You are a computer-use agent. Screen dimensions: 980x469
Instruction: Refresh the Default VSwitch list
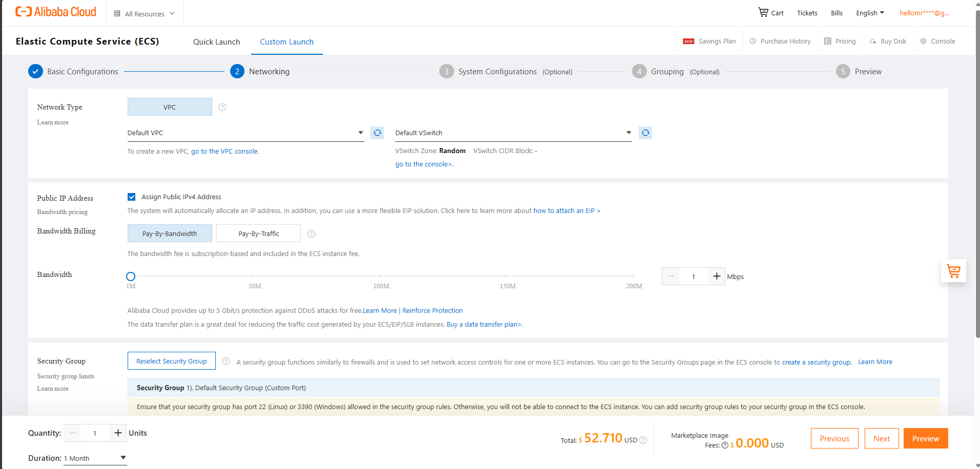coord(645,133)
